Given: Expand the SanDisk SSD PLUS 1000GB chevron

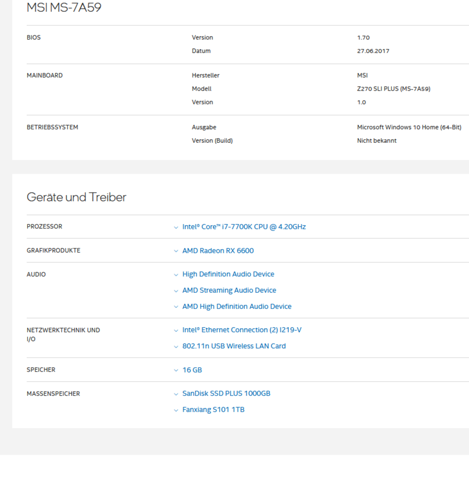Looking at the screenshot, I should (x=176, y=394).
